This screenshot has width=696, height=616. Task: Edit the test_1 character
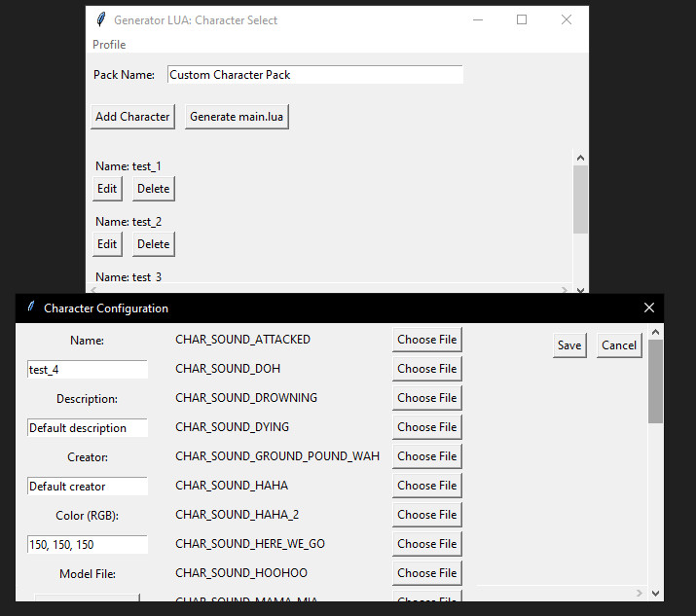(107, 189)
